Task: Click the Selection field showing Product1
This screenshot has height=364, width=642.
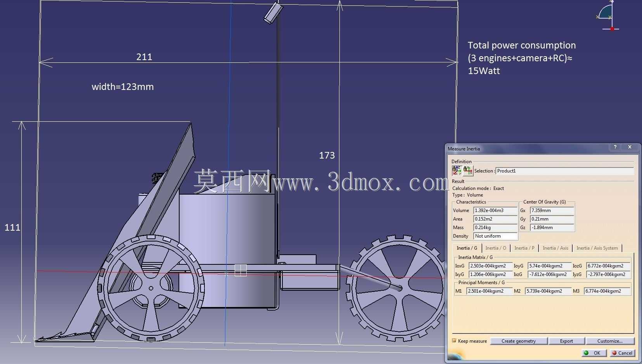Action: click(564, 171)
